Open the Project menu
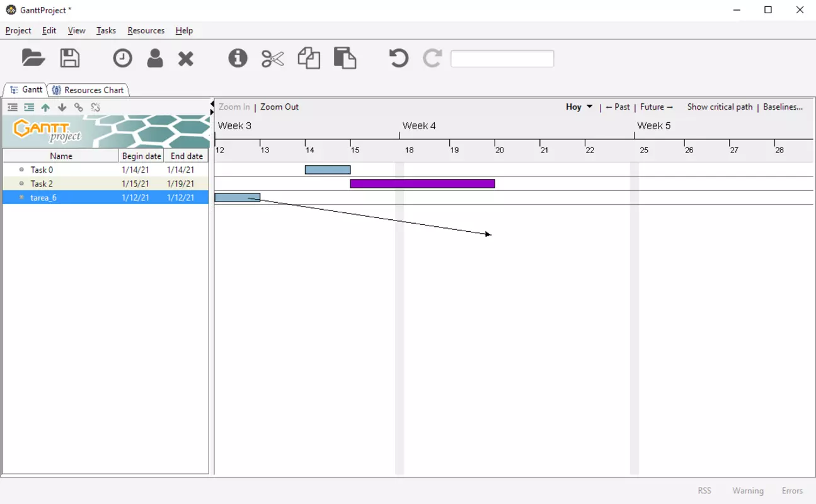This screenshot has width=816, height=504. click(x=18, y=30)
